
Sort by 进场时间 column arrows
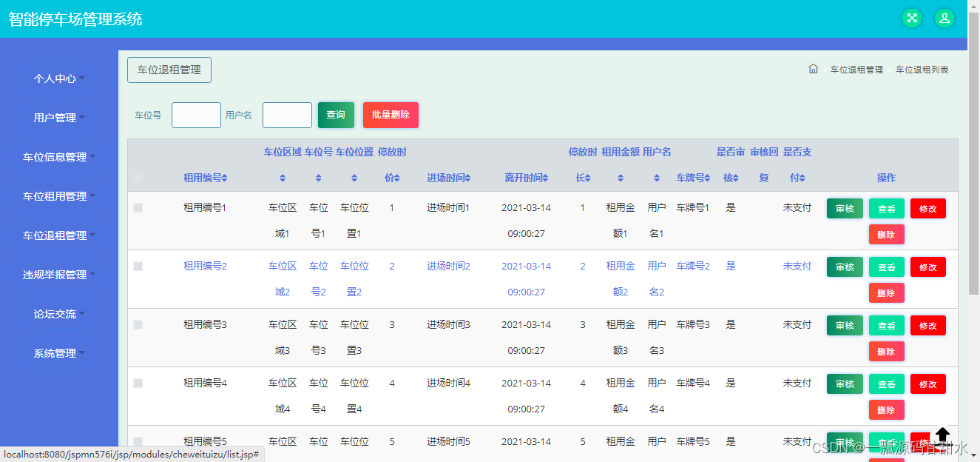click(x=467, y=178)
